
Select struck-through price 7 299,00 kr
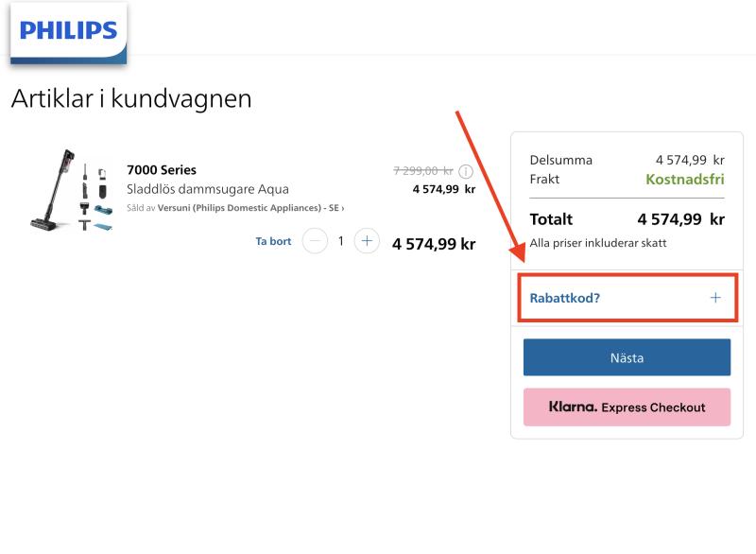click(423, 171)
